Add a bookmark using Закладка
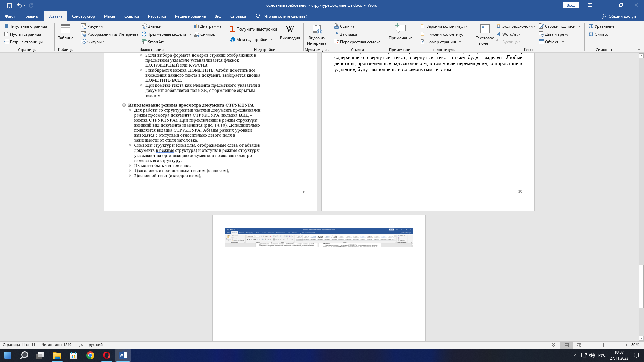 pos(345,34)
